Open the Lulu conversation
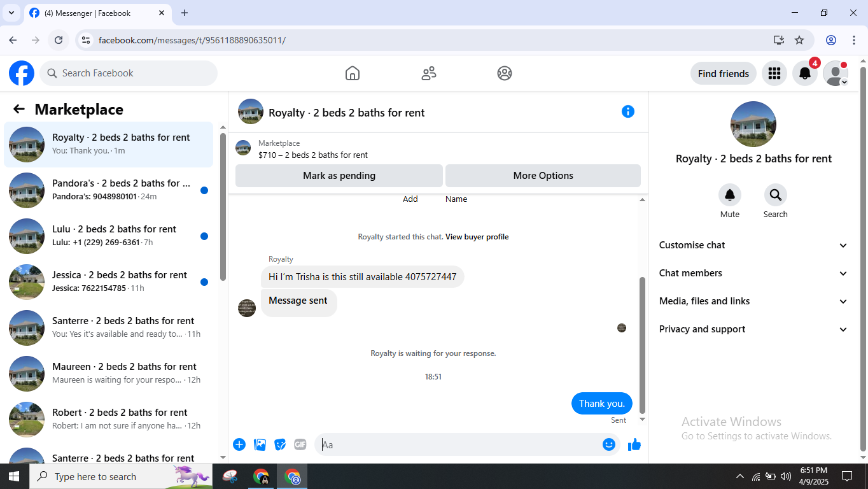Image resolution: width=868 pixels, height=489 pixels. [109, 236]
